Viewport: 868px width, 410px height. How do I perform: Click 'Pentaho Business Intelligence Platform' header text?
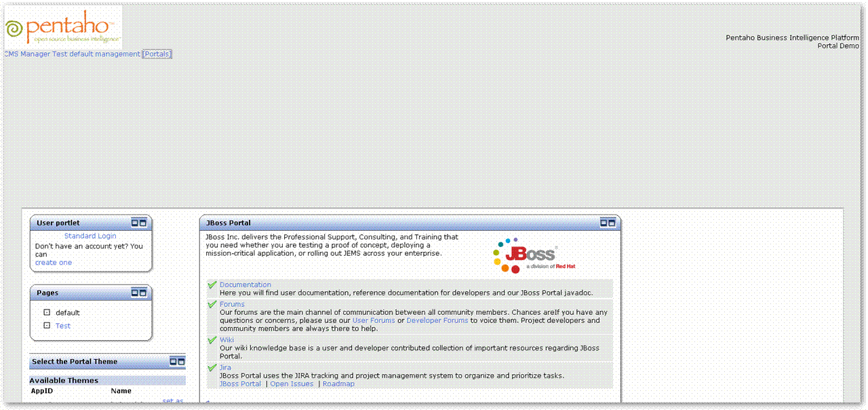point(793,38)
